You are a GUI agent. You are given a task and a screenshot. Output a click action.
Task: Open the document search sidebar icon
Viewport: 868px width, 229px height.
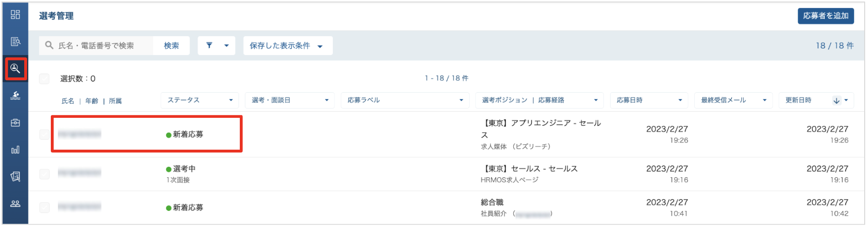coord(15,42)
